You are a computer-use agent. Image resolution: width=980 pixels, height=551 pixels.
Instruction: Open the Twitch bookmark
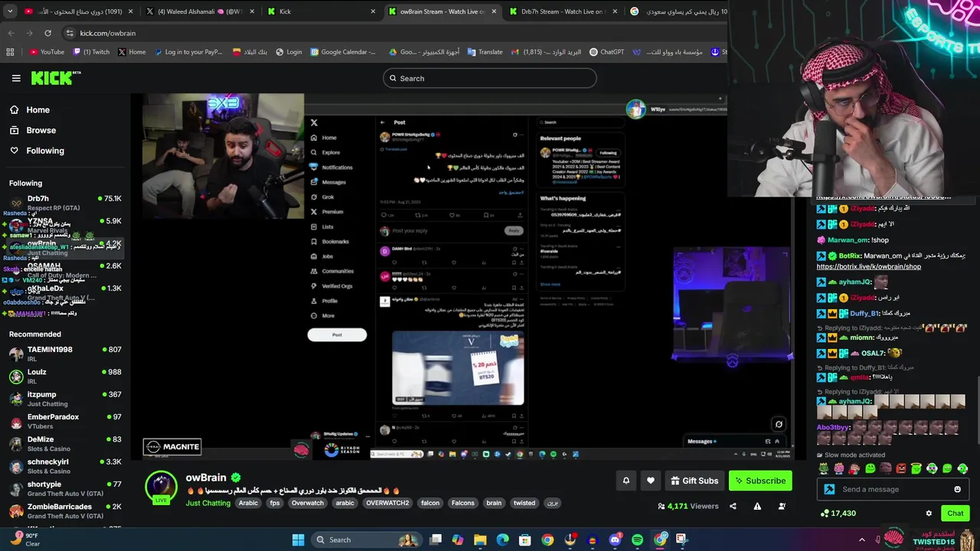pos(91,52)
